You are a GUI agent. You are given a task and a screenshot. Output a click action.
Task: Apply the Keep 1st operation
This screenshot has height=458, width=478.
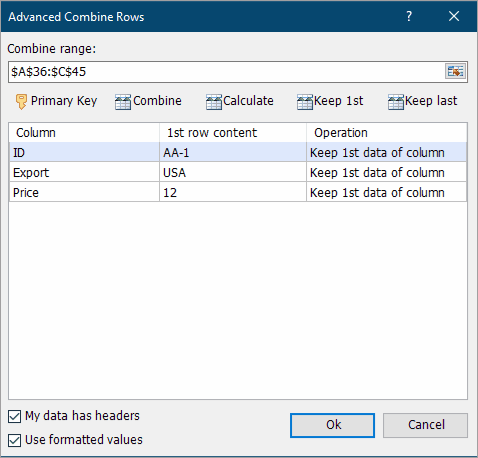(x=330, y=101)
